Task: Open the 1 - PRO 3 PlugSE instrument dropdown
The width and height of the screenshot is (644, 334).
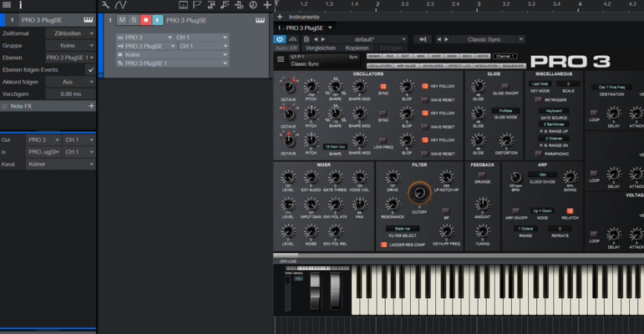Action: (304, 28)
